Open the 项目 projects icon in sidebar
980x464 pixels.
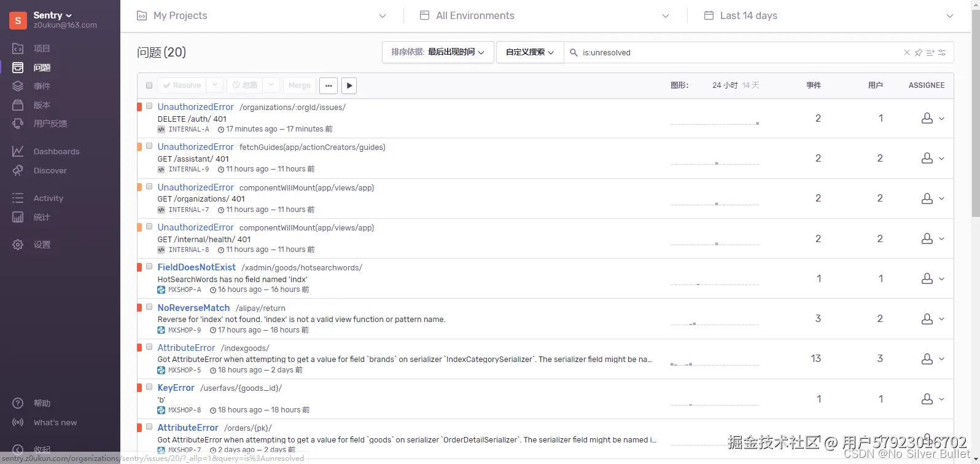pyautogui.click(x=18, y=49)
